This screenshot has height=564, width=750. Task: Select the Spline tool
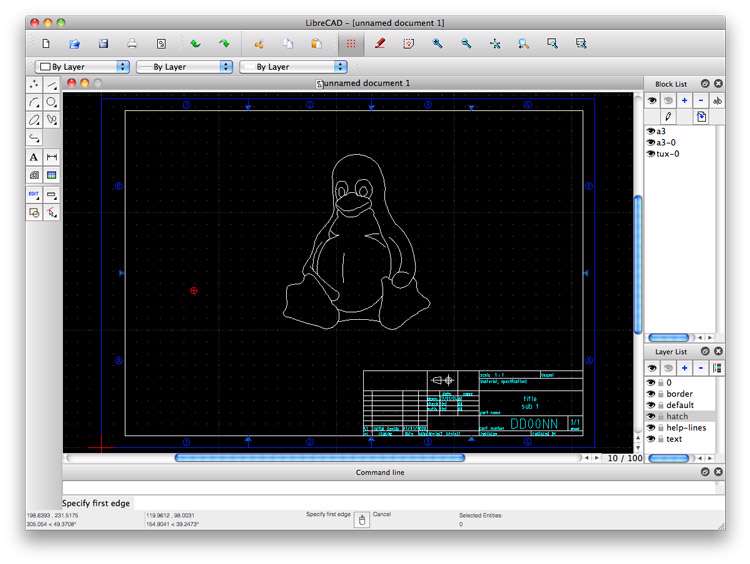coord(52,120)
